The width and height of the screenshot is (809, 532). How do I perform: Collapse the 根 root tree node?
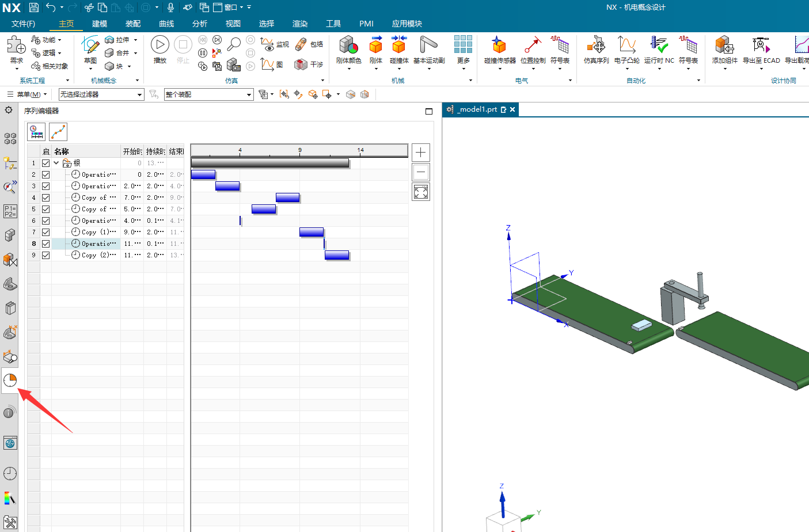(x=56, y=163)
